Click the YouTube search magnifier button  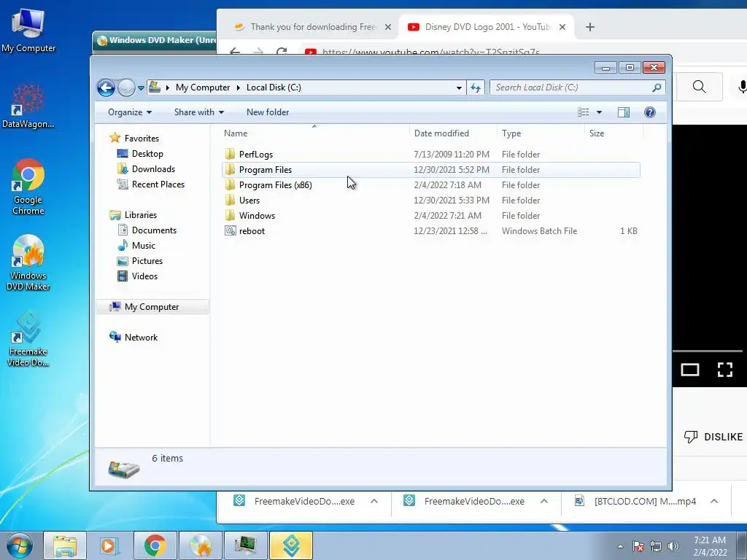[700, 87]
